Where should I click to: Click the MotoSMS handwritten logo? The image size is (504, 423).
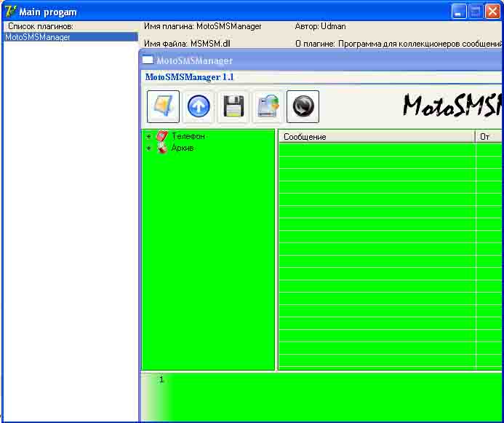coord(452,105)
